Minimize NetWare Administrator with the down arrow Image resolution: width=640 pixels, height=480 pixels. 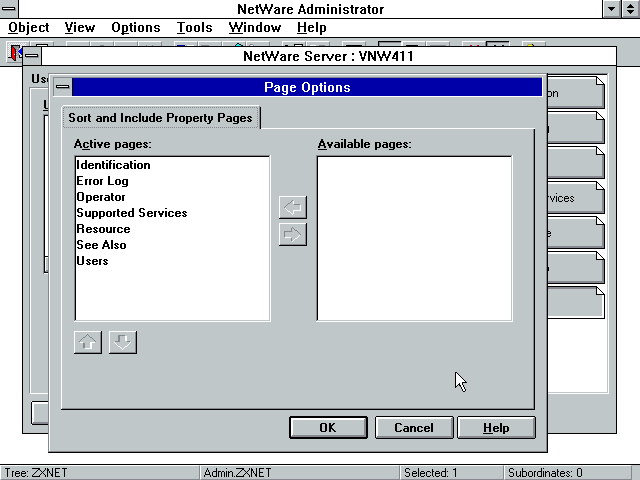pyautogui.click(x=611, y=9)
